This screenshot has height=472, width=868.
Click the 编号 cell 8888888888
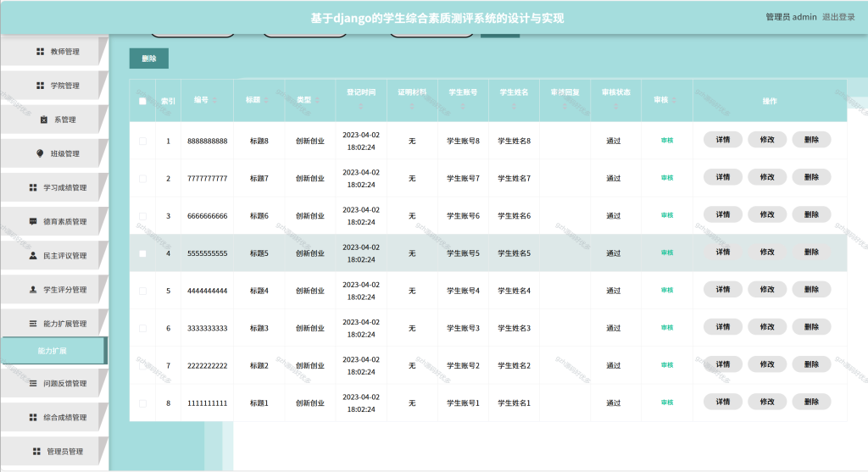[207, 142]
